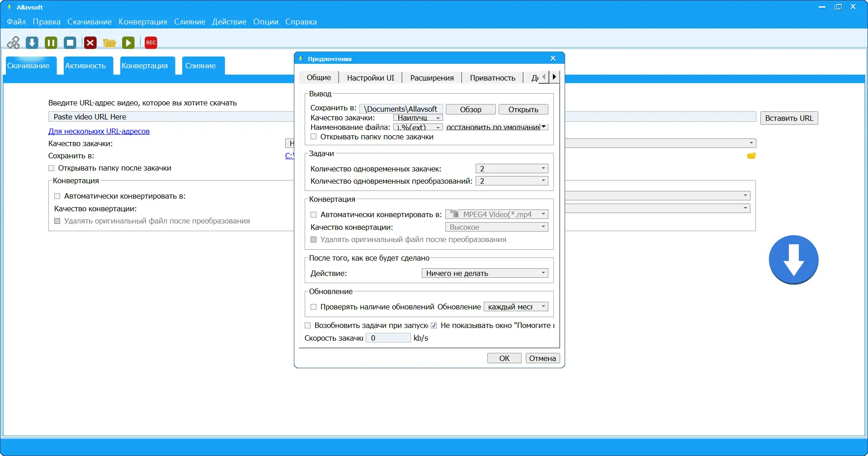The height and width of the screenshot is (456, 868).
Task: Open the 'Наименование файла' template dropdown
Action: [418, 127]
